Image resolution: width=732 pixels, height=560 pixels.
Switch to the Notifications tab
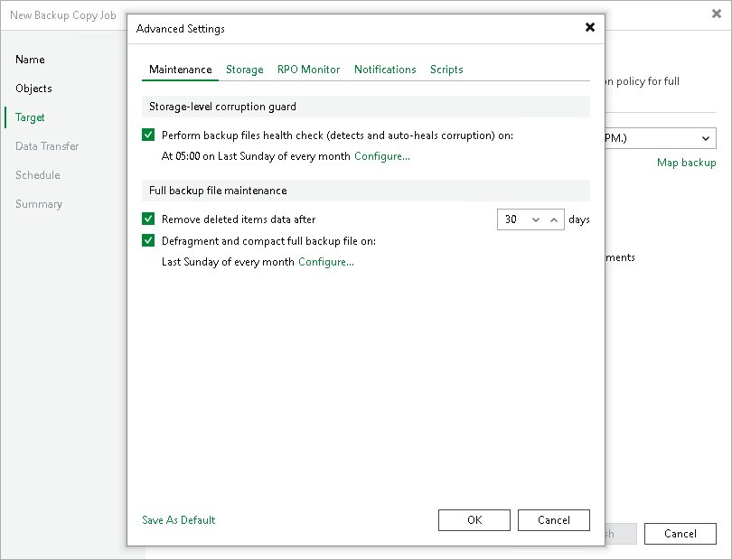(x=385, y=70)
